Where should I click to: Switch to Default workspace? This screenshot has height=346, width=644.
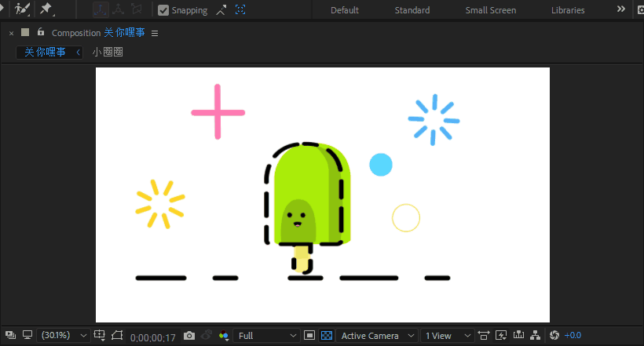345,10
